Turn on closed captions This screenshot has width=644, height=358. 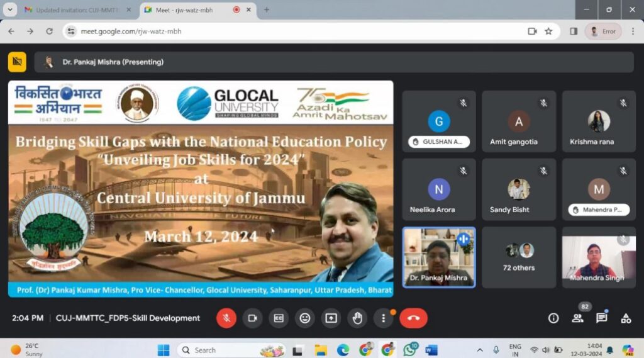(279, 318)
